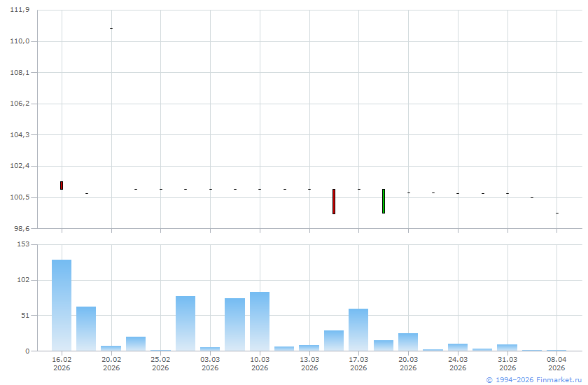
Task: Select the tall volume bar between 25.02 and 03.03
Action: pyautogui.click(x=185, y=323)
